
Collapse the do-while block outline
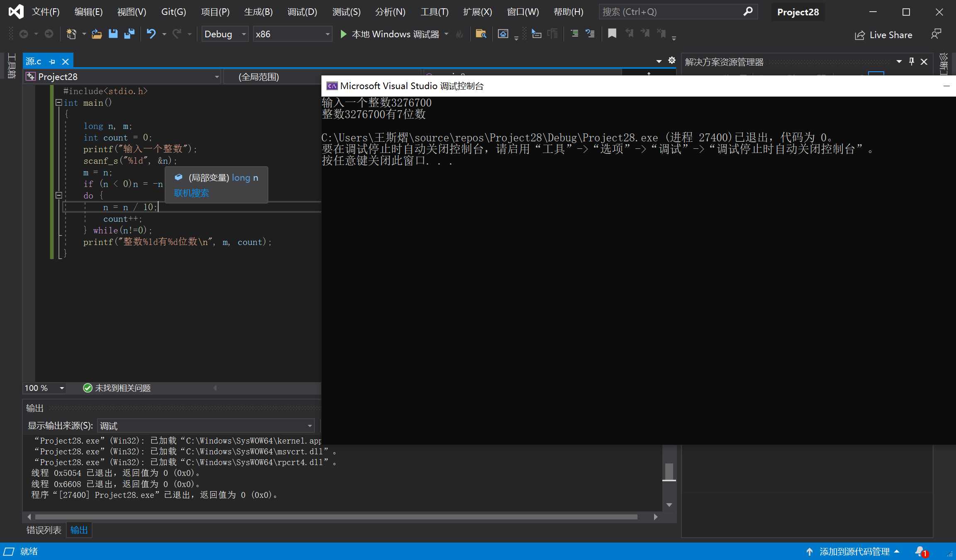click(x=58, y=195)
